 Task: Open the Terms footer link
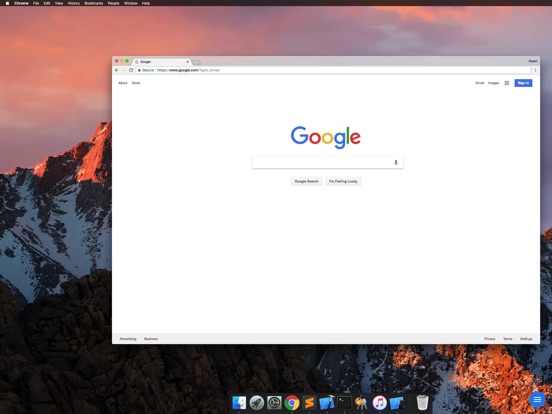[x=508, y=339]
